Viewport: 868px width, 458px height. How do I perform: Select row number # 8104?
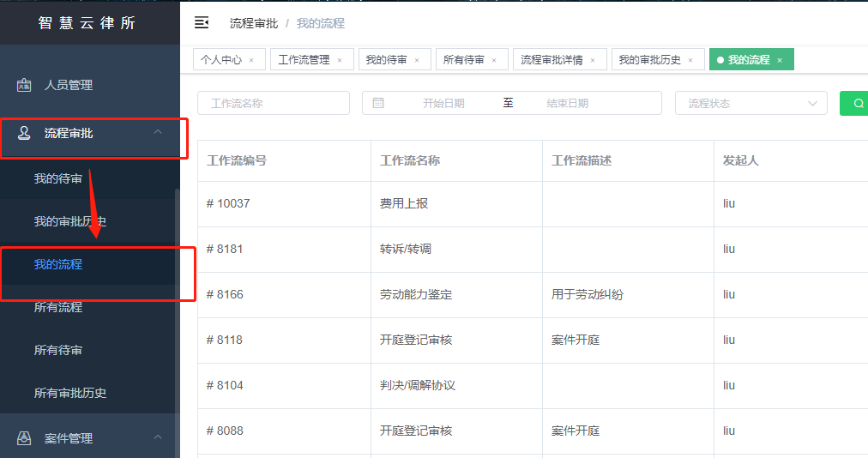click(x=225, y=385)
